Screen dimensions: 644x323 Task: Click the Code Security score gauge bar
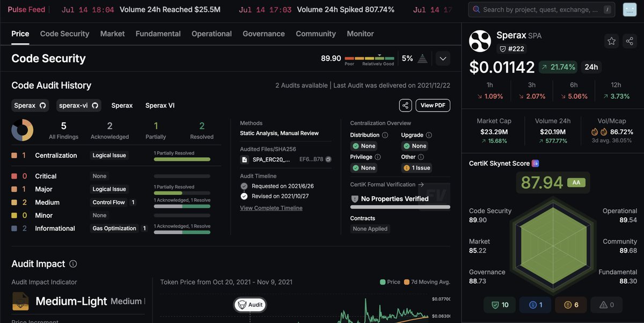(369, 58)
